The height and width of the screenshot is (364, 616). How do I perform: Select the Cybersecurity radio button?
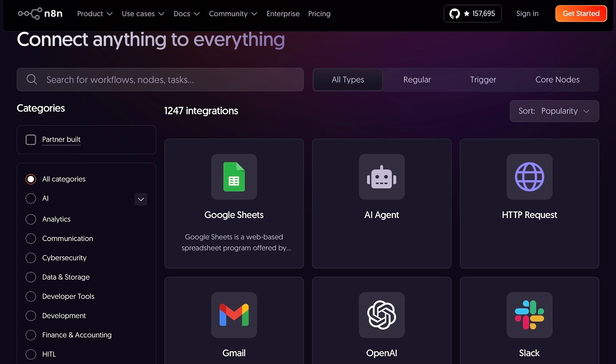pyautogui.click(x=31, y=258)
